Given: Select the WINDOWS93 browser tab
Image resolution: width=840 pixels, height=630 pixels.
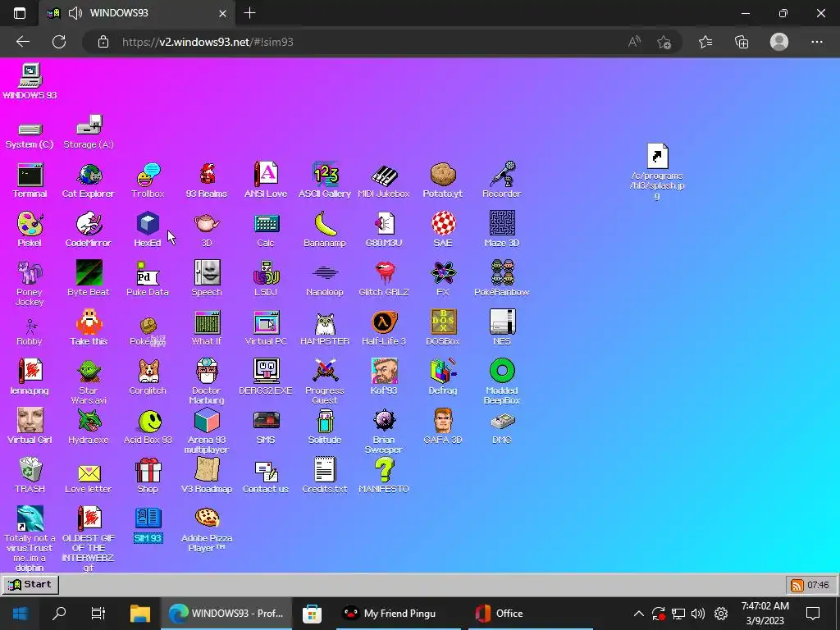Looking at the screenshot, I should click(137, 13).
